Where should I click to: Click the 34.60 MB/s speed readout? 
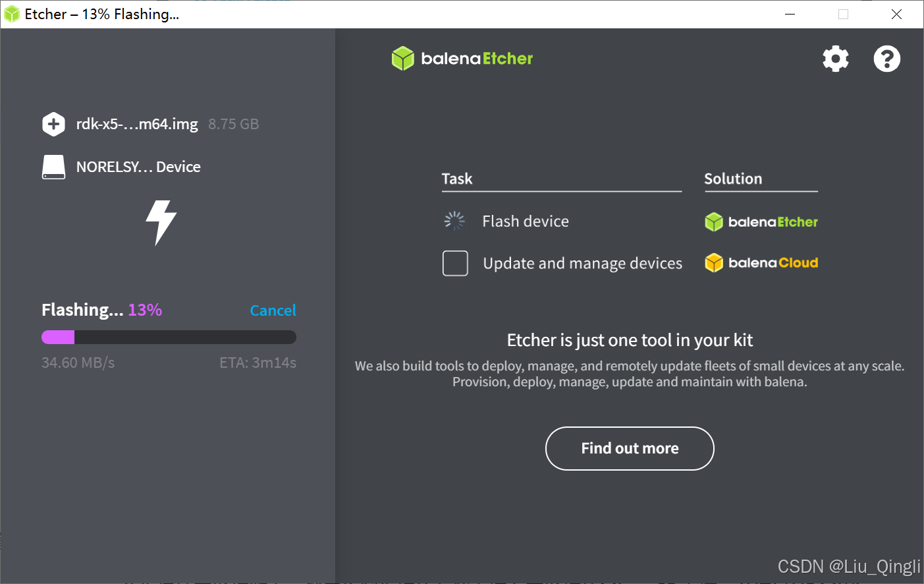click(78, 363)
